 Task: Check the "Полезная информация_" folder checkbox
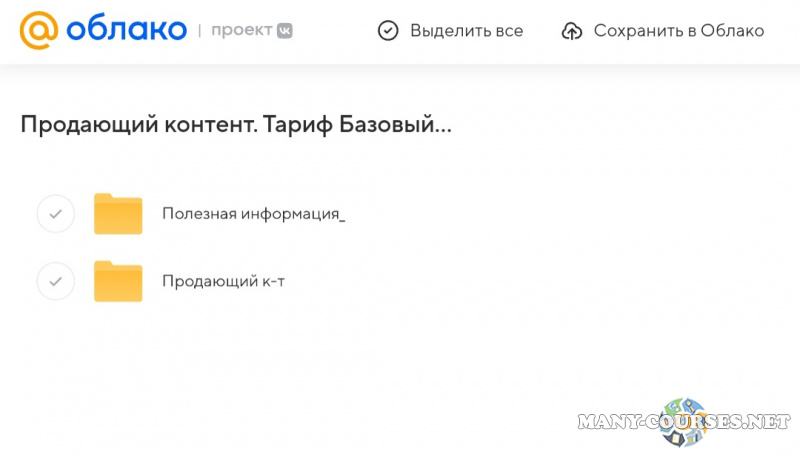click(x=56, y=213)
